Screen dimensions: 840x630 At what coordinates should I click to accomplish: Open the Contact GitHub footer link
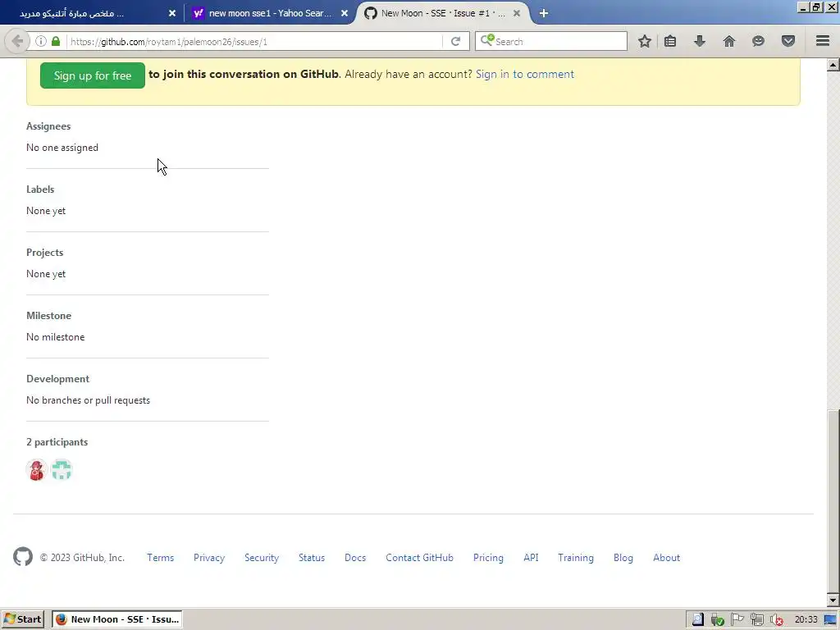click(419, 558)
